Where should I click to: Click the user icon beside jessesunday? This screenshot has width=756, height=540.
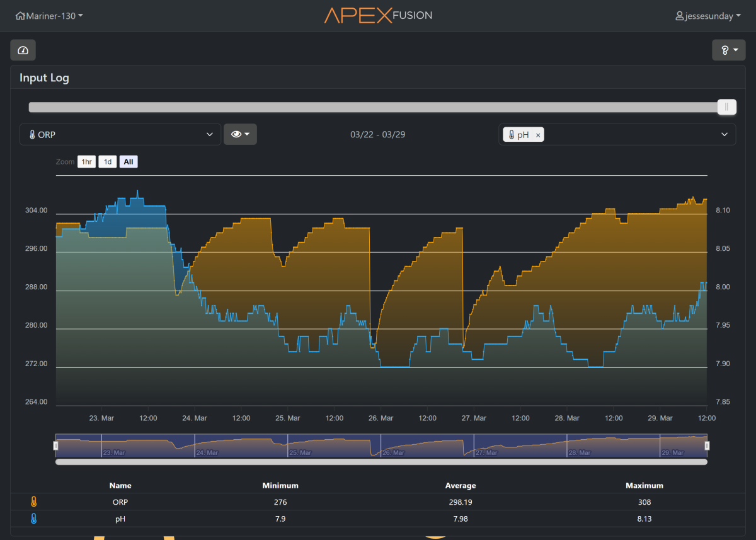coord(679,16)
